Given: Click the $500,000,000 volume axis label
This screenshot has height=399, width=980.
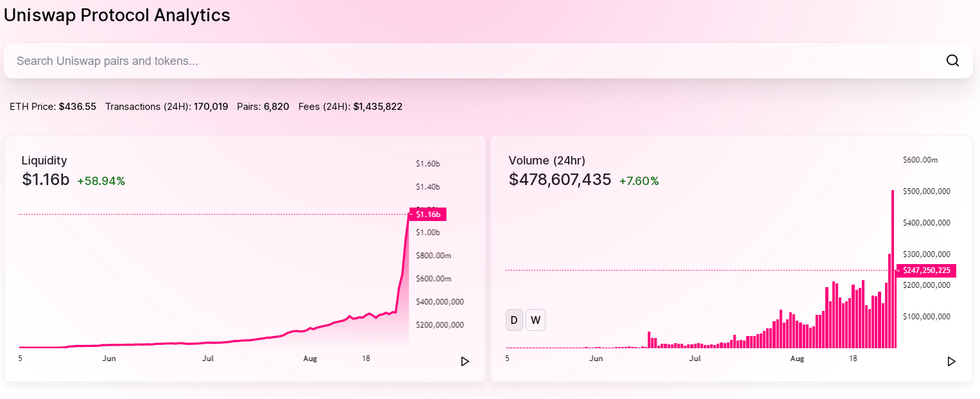Looking at the screenshot, I should click(x=927, y=191).
